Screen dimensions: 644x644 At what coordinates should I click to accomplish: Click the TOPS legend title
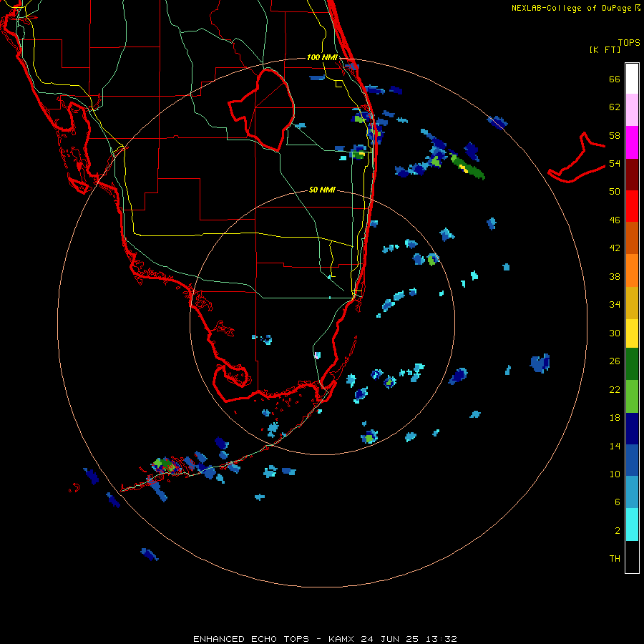629,42
